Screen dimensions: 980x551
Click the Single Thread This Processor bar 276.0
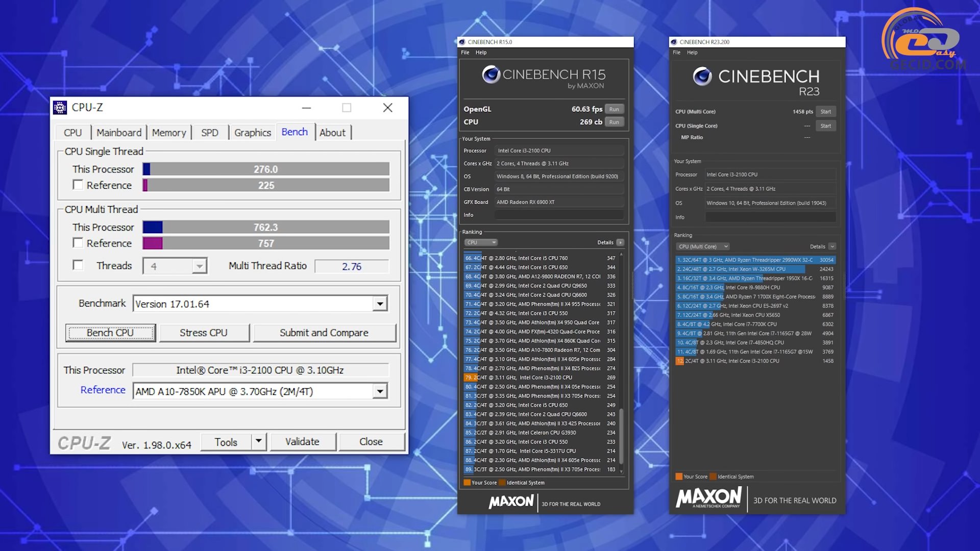pyautogui.click(x=266, y=169)
